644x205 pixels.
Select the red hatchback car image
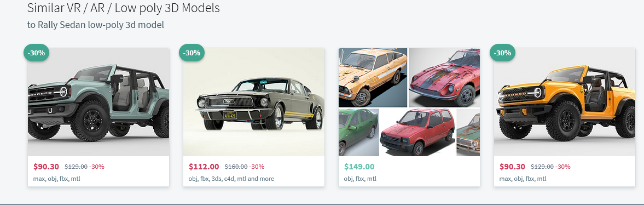pyautogui.click(x=417, y=132)
